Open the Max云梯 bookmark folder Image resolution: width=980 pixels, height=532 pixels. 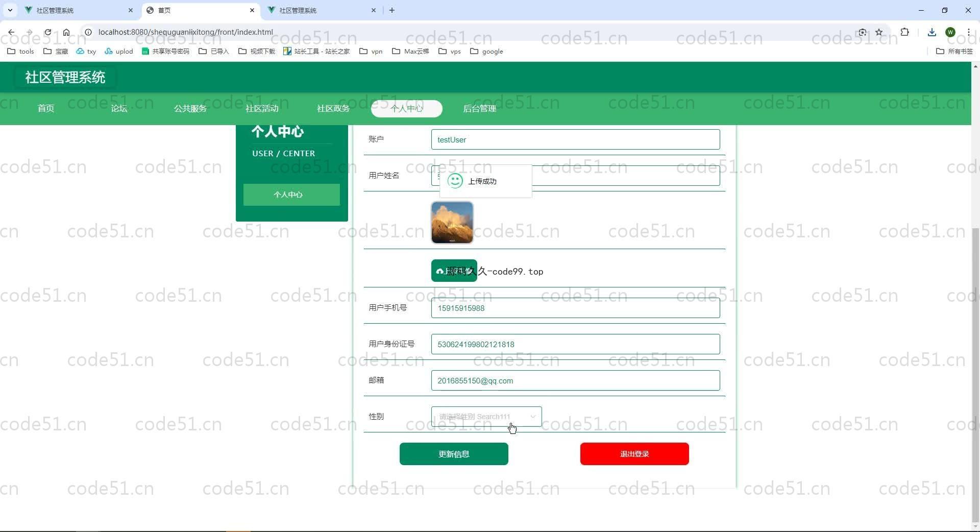tap(410, 51)
